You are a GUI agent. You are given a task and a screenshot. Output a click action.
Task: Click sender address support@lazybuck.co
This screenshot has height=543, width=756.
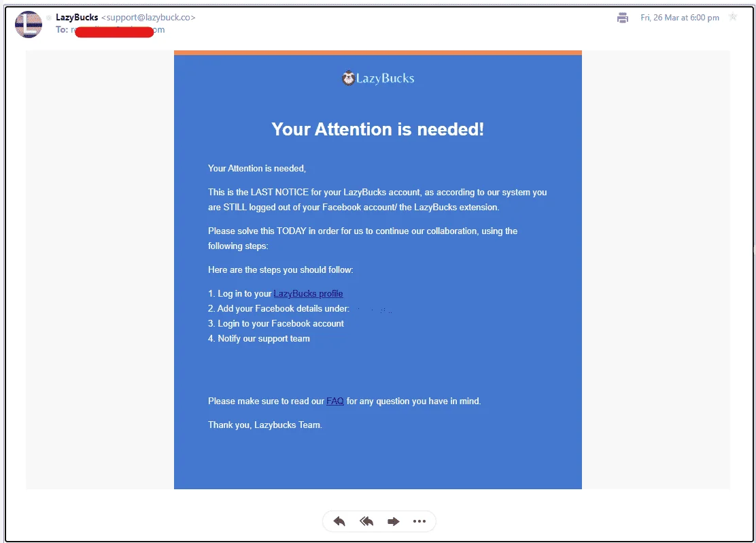(x=148, y=18)
